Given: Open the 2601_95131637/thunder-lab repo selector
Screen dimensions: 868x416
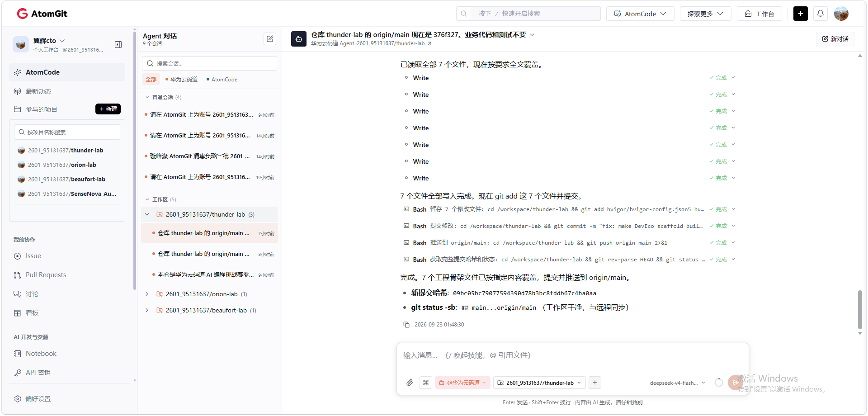Looking at the screenshot, I should click(x=539, y=383).
